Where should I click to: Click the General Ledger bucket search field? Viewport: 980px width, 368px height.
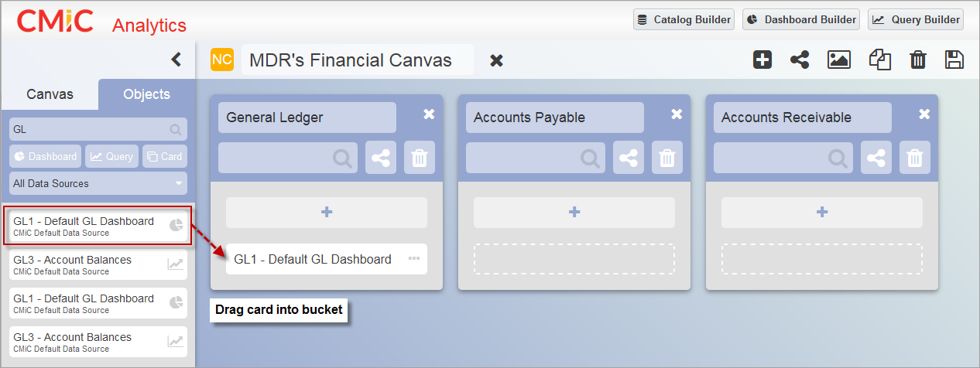tap(288, 158)
